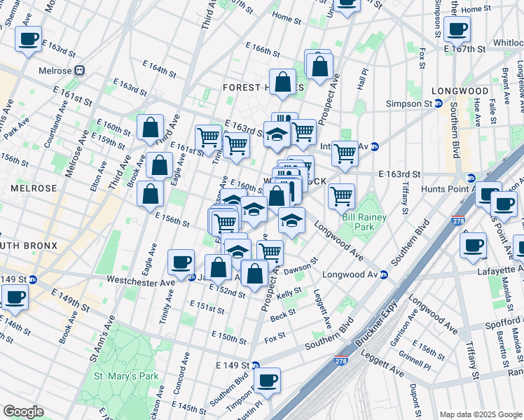Click the coffee cup marker above Lafayette Ave
524x420 pixels.
(x=473, y=246)
